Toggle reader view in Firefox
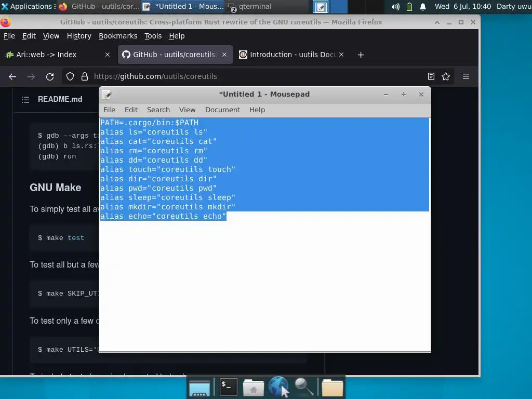The image size is (532, 399). tap(431, 76)
